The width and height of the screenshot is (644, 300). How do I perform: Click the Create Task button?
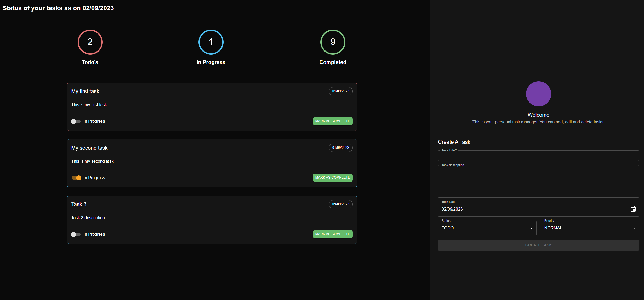(x=538, y=245)
